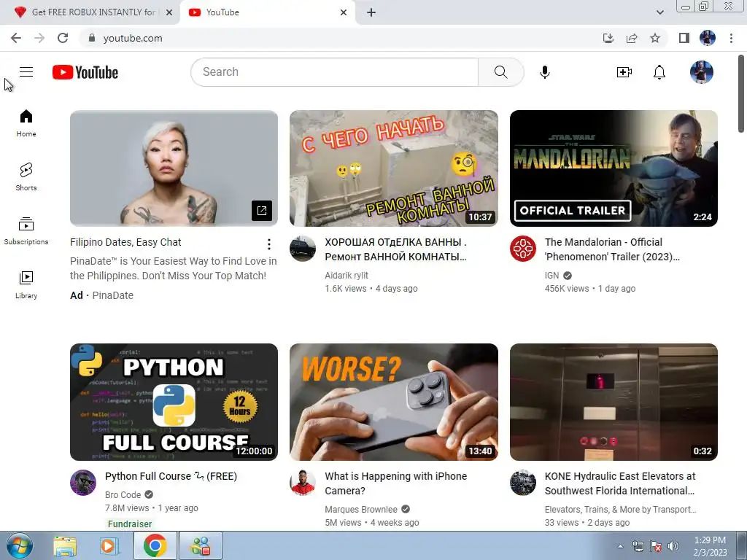Screen dimensions: 747x560
Task: Expand the Chrome tab search chevron
Action: pyautogui.click(x=659, y=12)
